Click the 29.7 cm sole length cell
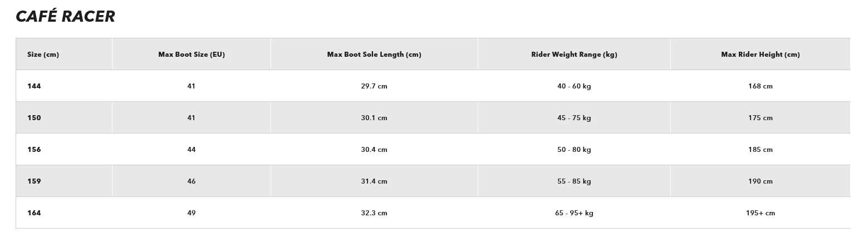The image size is (868, 237). [374, 86]
